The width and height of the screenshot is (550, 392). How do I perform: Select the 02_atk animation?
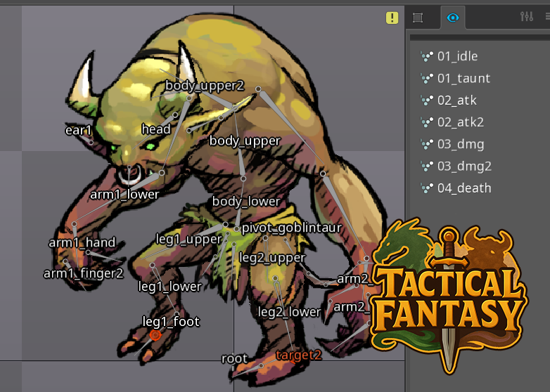(x=457, y=100)
